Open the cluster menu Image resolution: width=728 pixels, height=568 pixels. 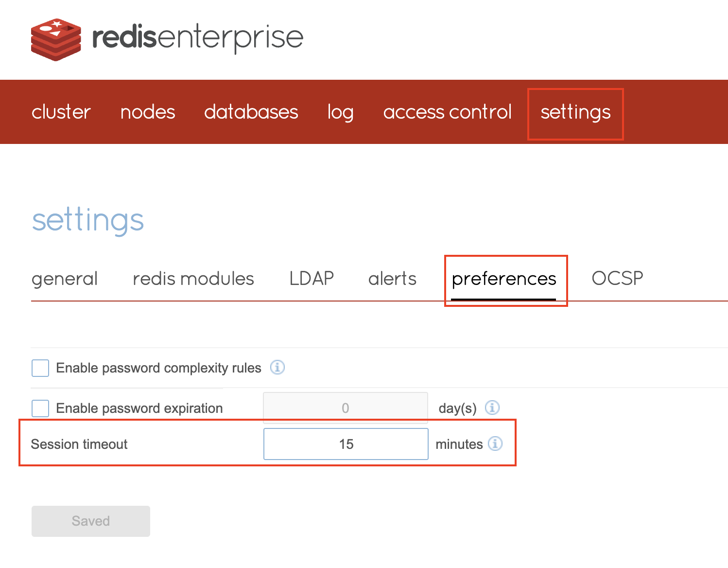(61, 112)
